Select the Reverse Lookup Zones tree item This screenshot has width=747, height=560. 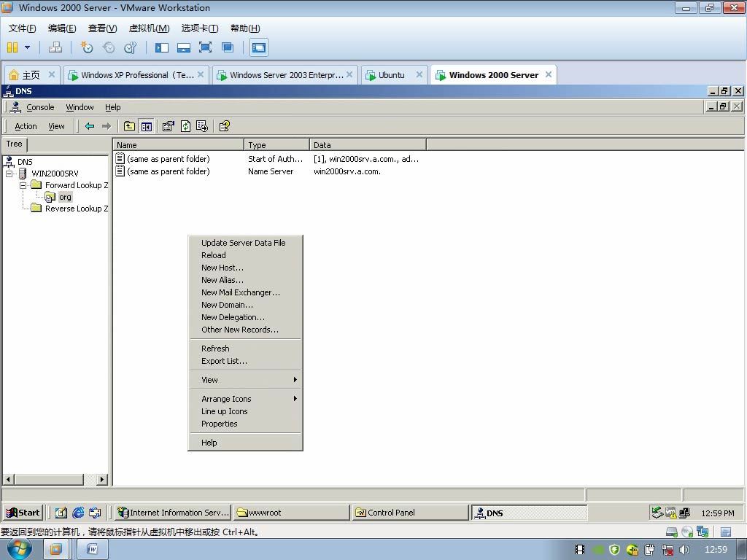click(76, 209)
